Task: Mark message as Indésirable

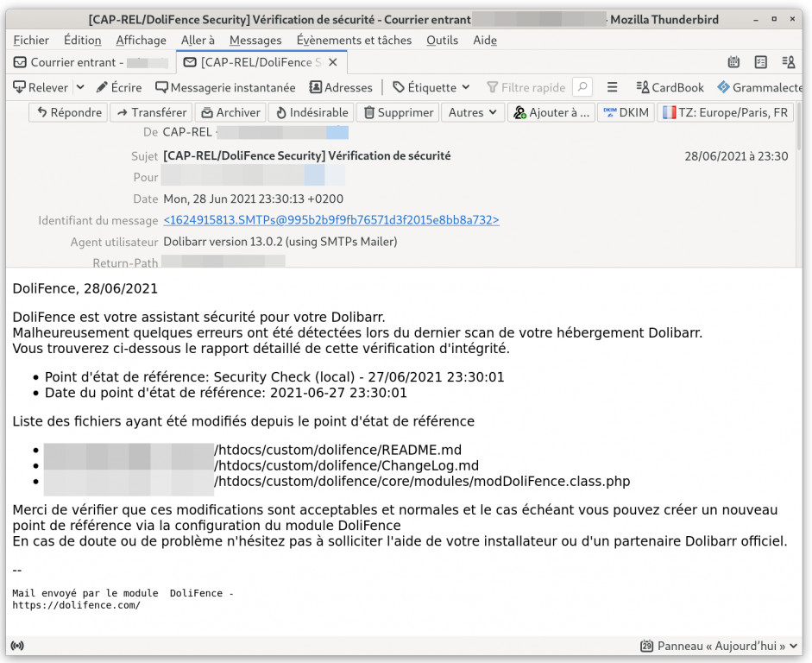Action: coord(312,112)
